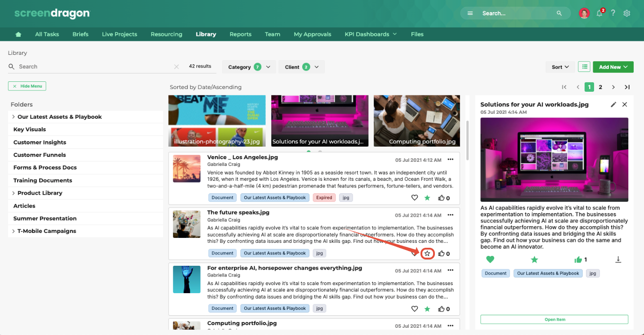Toggle heart on enterprise AI horsepower item

click(415, 308)
